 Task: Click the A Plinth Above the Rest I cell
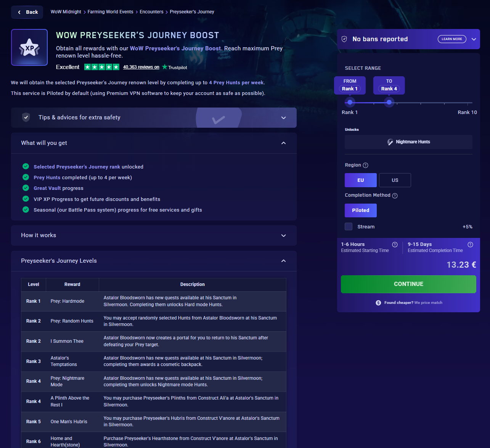click(x=72, y=401)
